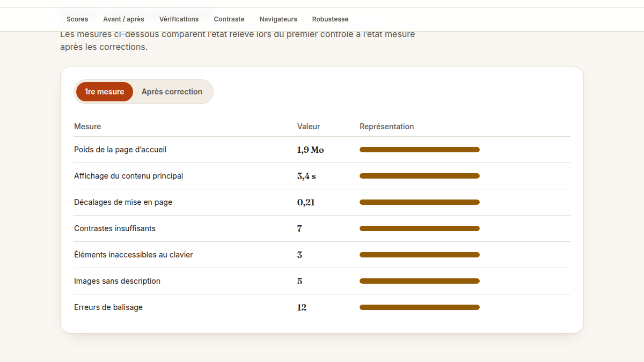The width and height of the screenshot is (644, 362).
Task: Open the Contraste navigation link
Action: tap(229, 19)
